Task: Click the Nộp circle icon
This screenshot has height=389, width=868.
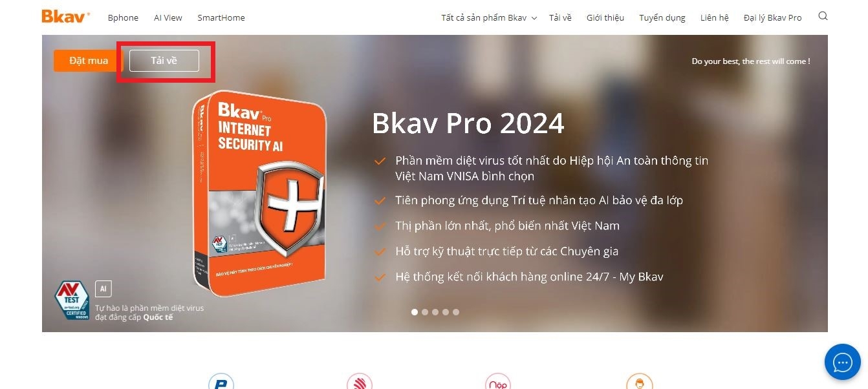Action: point(498,381)
